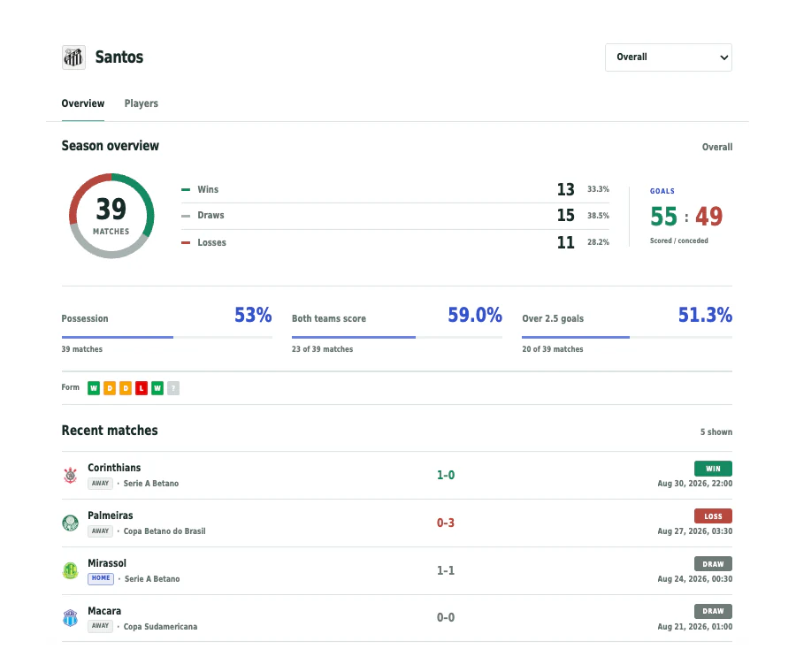Click the Aug 30, 2026, 22:00 date
The width and height of the screenshot is (796, 672).
pos(695,483)
